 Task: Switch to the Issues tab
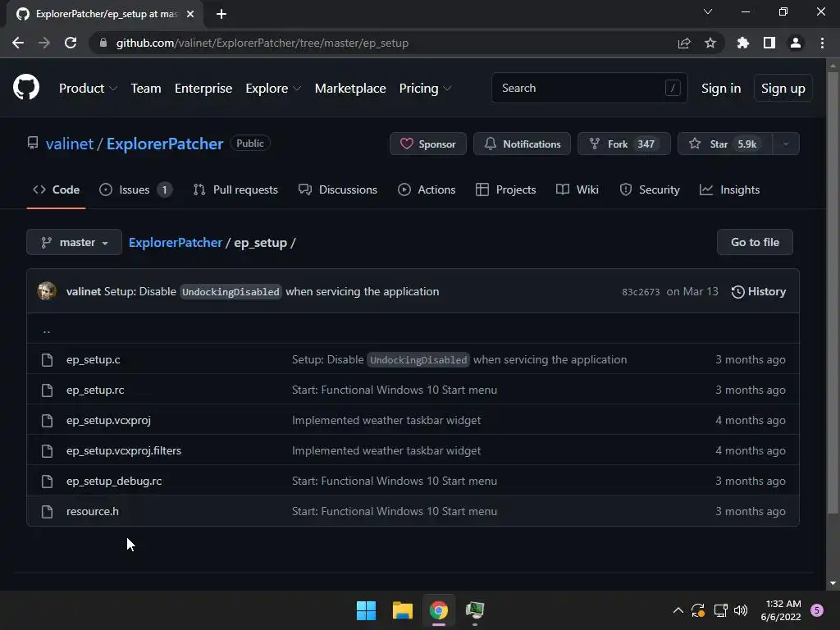click(x=135, y=189)
